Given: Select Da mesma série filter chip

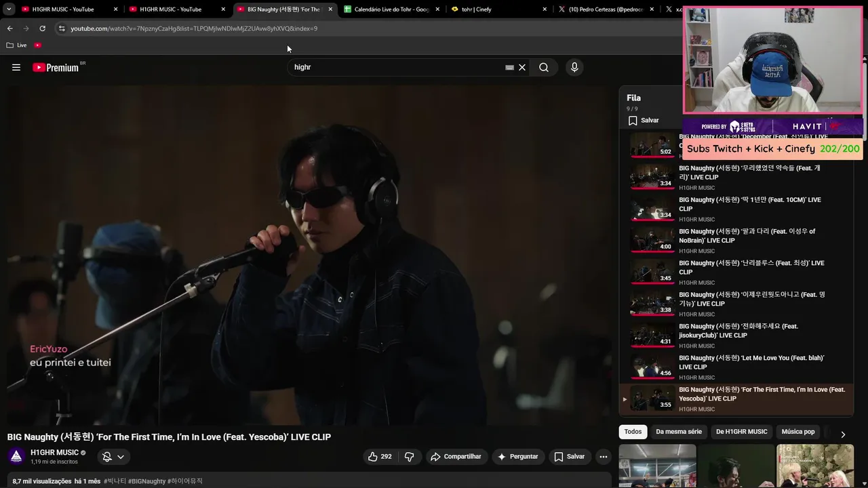Looking at the screenshot, I should 679,432.
